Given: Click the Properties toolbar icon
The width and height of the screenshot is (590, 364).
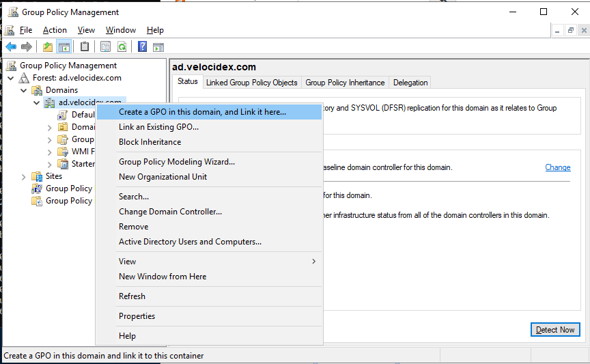Looking at the screenshot, I should pos(105,46).
